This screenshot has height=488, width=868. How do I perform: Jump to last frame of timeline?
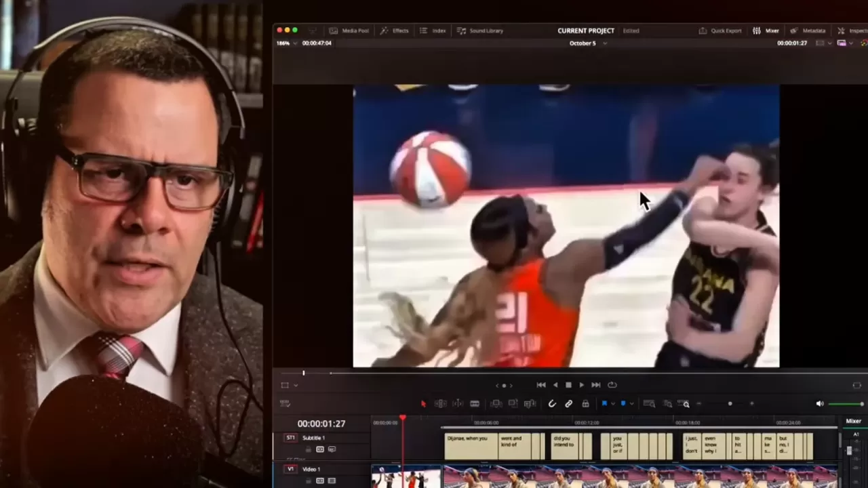[596, 385]
